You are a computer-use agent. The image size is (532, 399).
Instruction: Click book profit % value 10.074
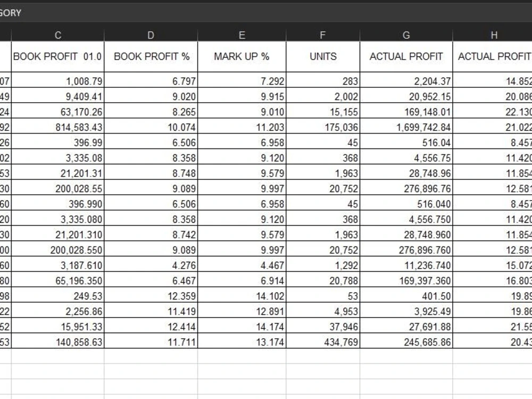(x=151, y=126)
